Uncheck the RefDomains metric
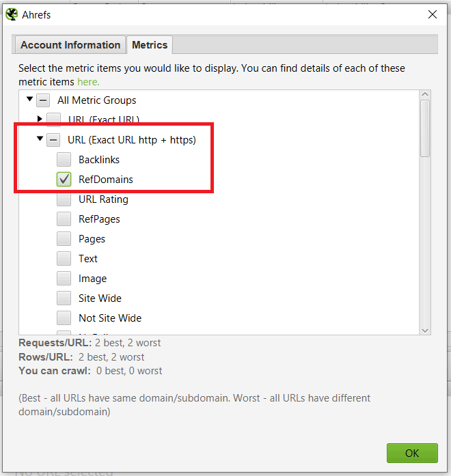Viewport: 451px width, 476px height. click(64, 180)
